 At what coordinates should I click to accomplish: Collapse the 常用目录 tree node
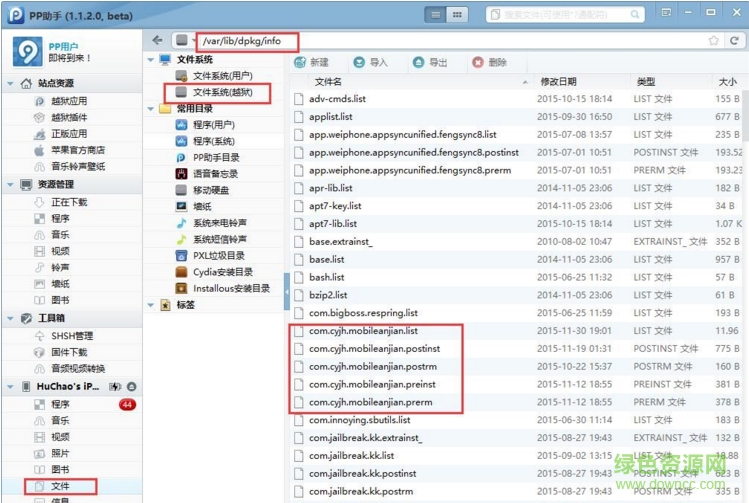151,108
